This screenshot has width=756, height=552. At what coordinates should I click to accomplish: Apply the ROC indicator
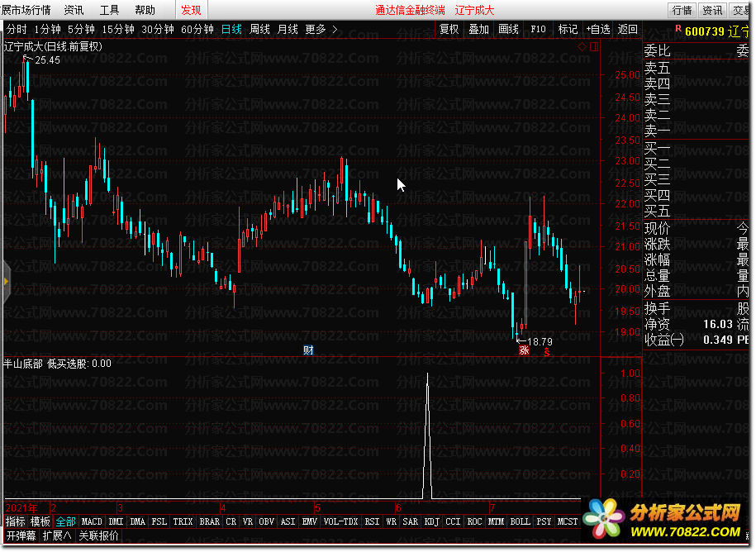click(x=475, y=521)
